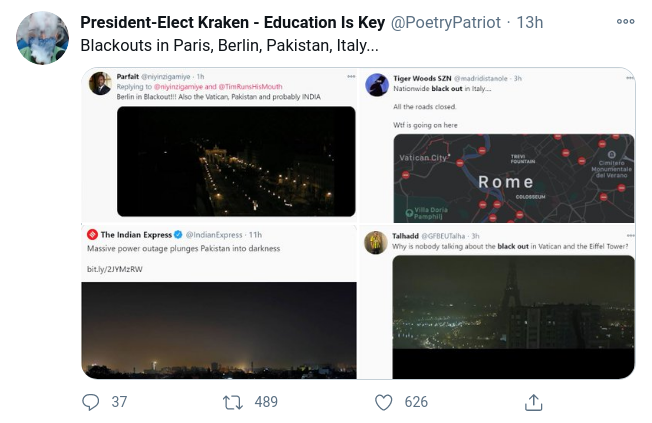Click the 37 replies count

point(119,401)
